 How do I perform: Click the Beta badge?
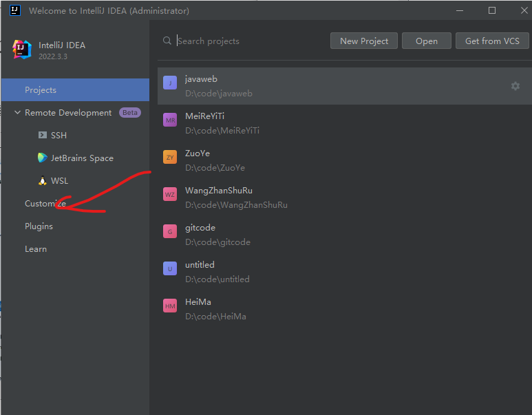click(130, 113)
